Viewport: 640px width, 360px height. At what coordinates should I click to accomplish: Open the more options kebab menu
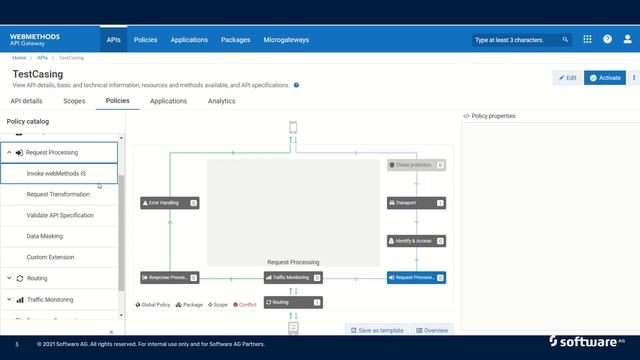coord(634,78)
